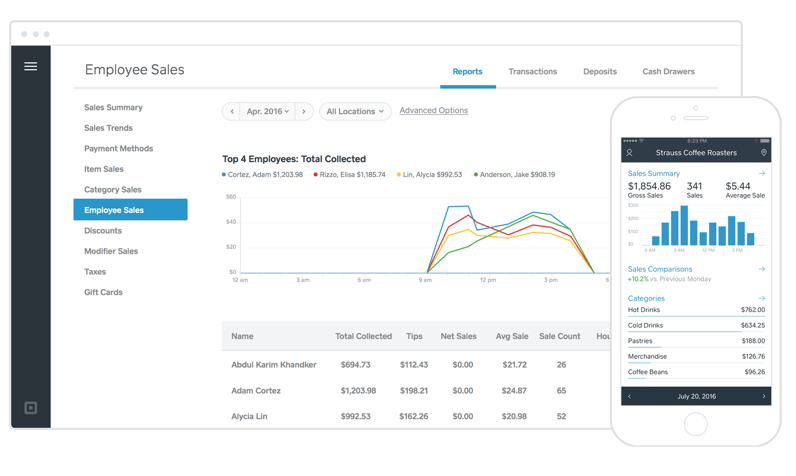Viewport: 796px width, 476px height.
Task: Open Payment Methods report
Action: point(118,149)
